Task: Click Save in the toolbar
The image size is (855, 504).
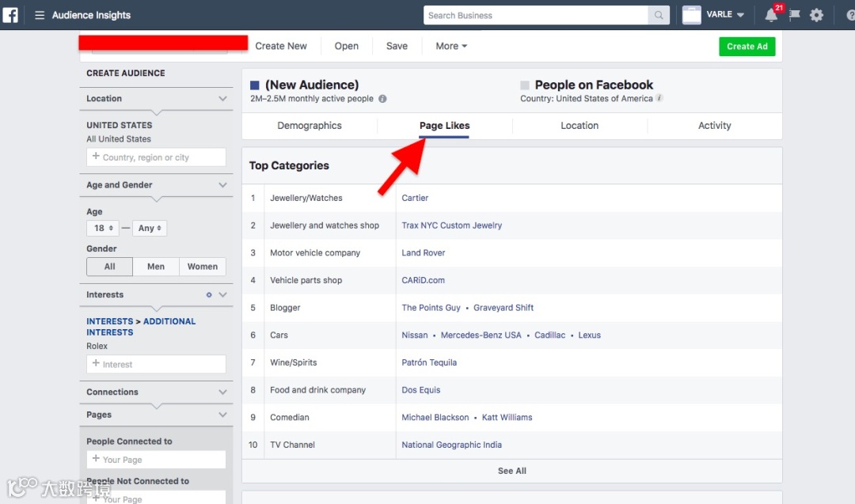Action: point(397,47)
